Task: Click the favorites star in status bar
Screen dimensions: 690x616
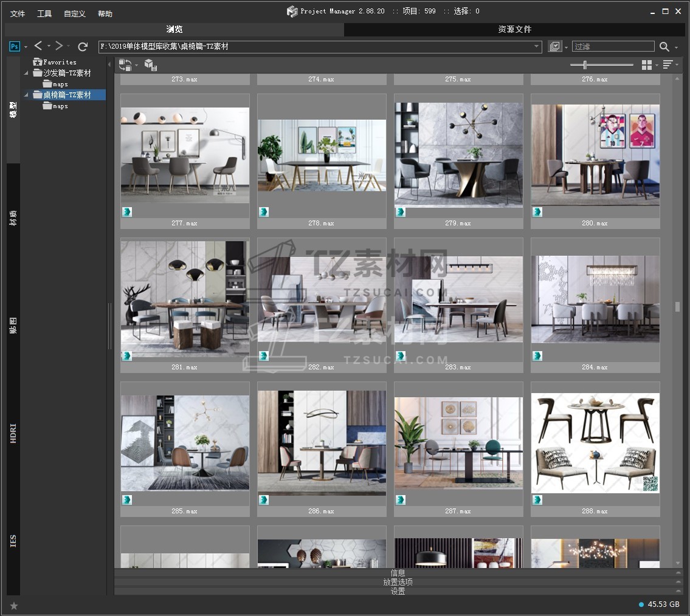Action: [14, 606]
